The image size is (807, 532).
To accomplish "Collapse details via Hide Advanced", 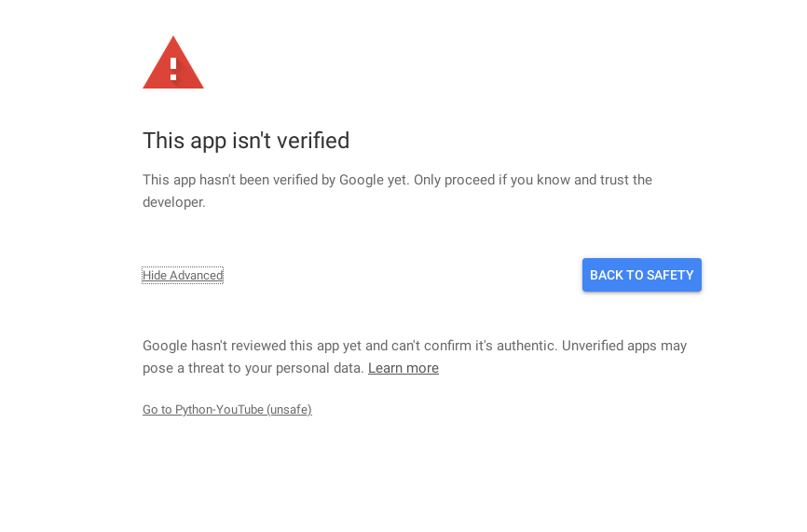I will point(183,275).
